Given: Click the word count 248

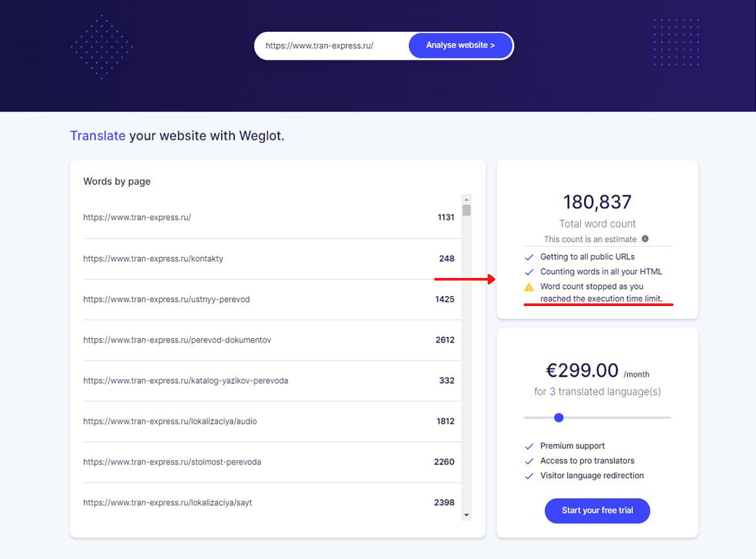Looking at the screenshot, I should [446, 259].
